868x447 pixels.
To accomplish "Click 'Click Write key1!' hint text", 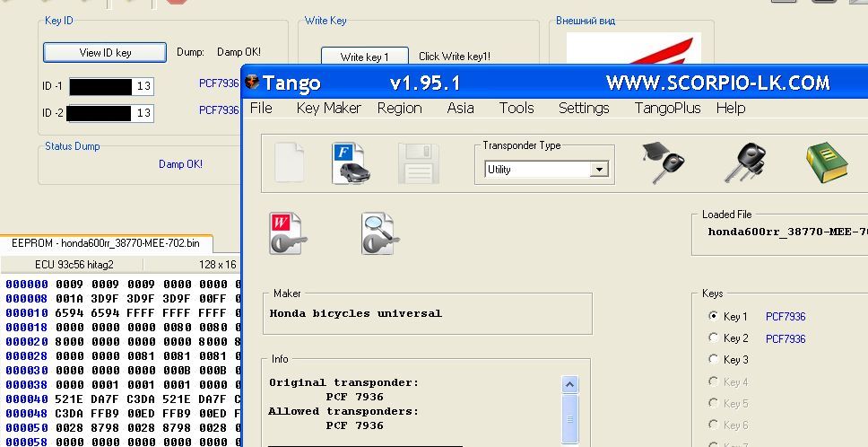I will pyautogui.click(x=455, y=57).
